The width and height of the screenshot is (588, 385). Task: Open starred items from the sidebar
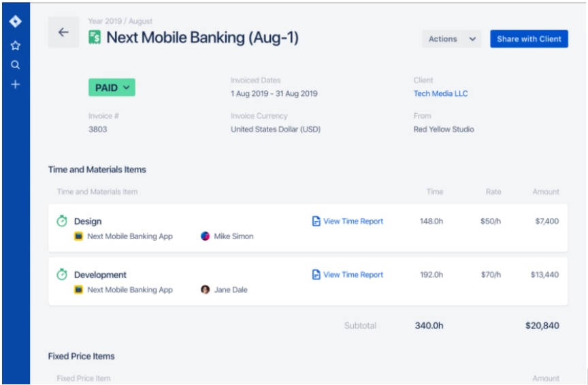pos(15,46)
